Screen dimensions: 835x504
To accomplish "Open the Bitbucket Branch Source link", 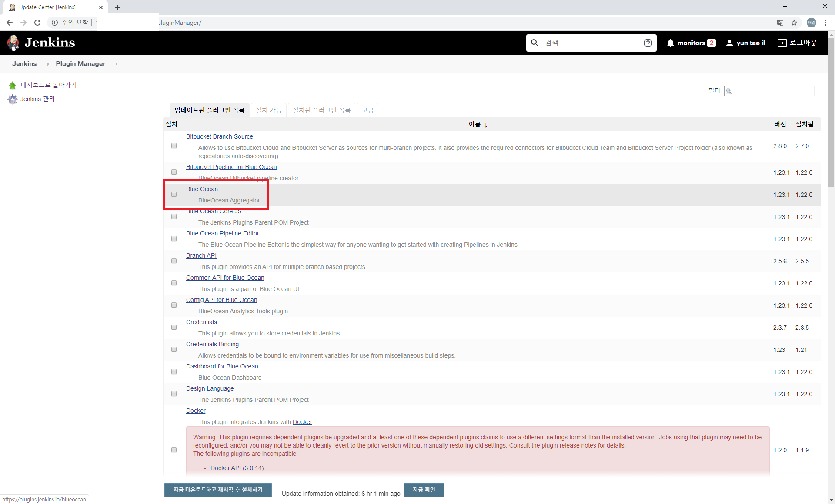I will click(220, 136).
